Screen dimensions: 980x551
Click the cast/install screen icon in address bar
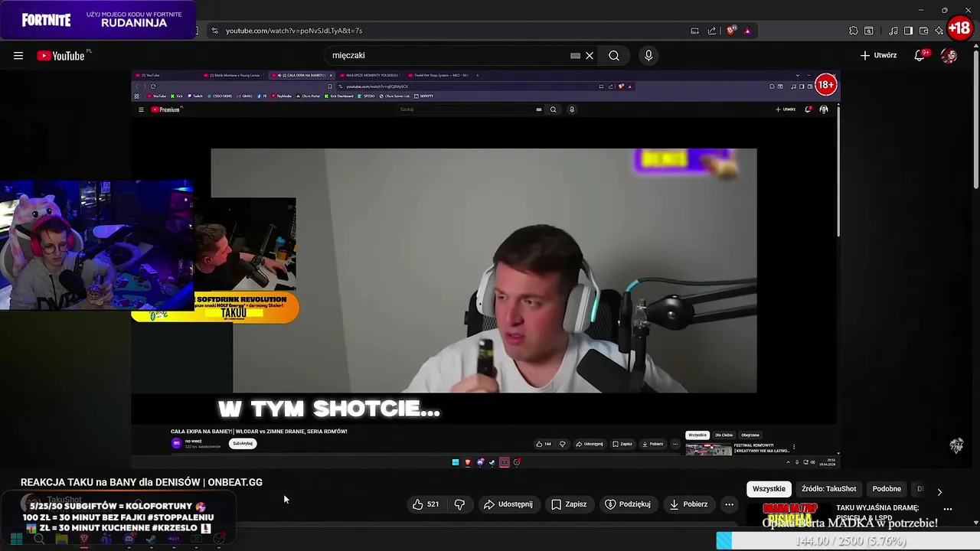pyautogui.click(x=694, y=31)
